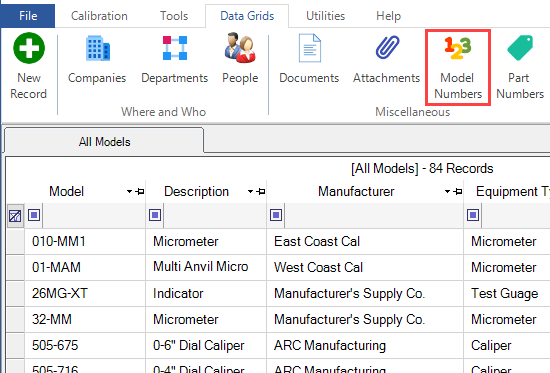Sort by the Equipment Type column header
The height and width of the screenshot is (373, 550).
point(512,192)
